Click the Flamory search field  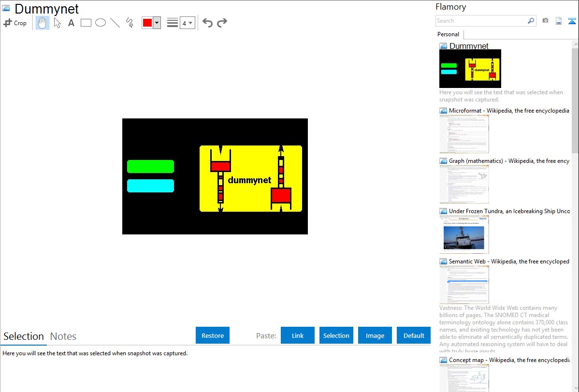click(x=481, y=21)
